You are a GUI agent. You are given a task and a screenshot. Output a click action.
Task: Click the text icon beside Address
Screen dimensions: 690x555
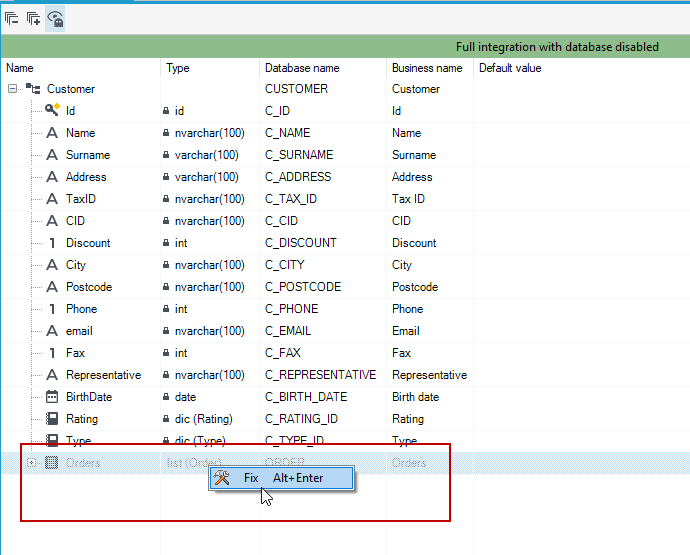(x=52, y=176)
